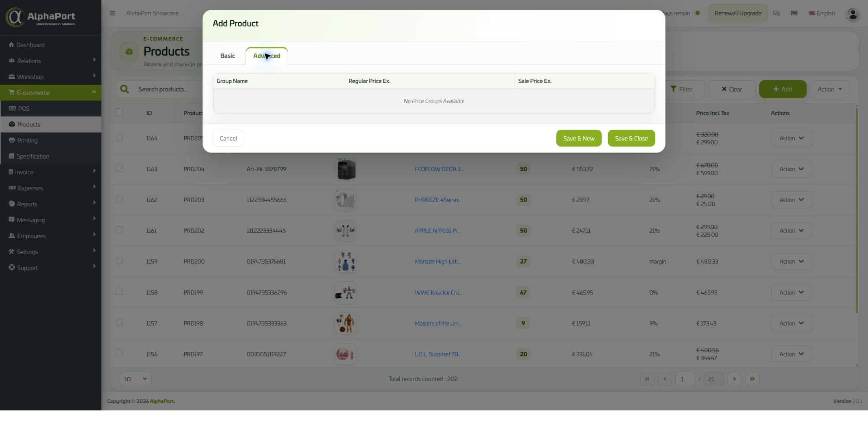The width and height of the screenshot is (868, 438).
Task: Open thumbnail of APPLE AirPods product
Action: [x=345, y=231]
